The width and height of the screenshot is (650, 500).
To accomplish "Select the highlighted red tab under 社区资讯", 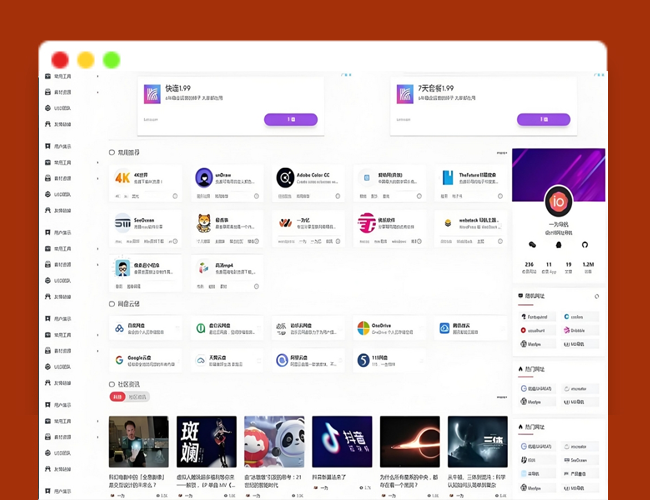I will (x=118, y=397).
